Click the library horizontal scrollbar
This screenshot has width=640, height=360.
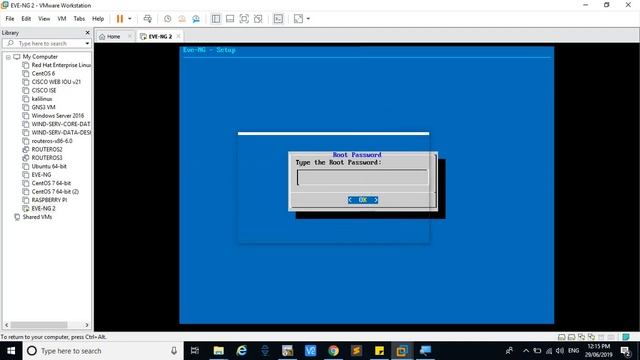point(39,325)
